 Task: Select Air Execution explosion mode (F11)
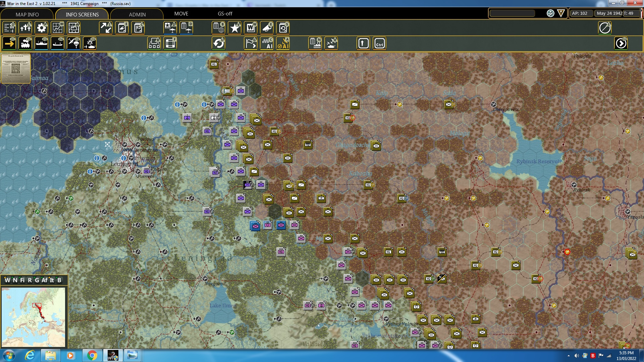[x=90, y=44]
